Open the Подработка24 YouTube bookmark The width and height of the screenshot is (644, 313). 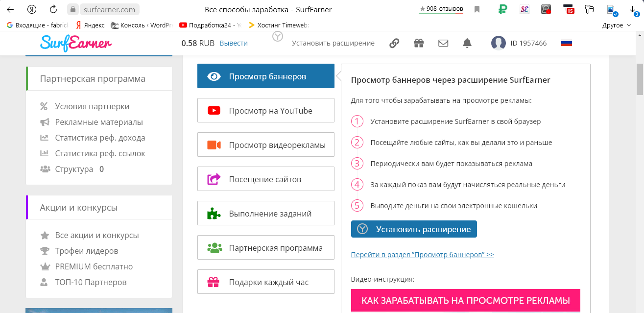(211, 24)
